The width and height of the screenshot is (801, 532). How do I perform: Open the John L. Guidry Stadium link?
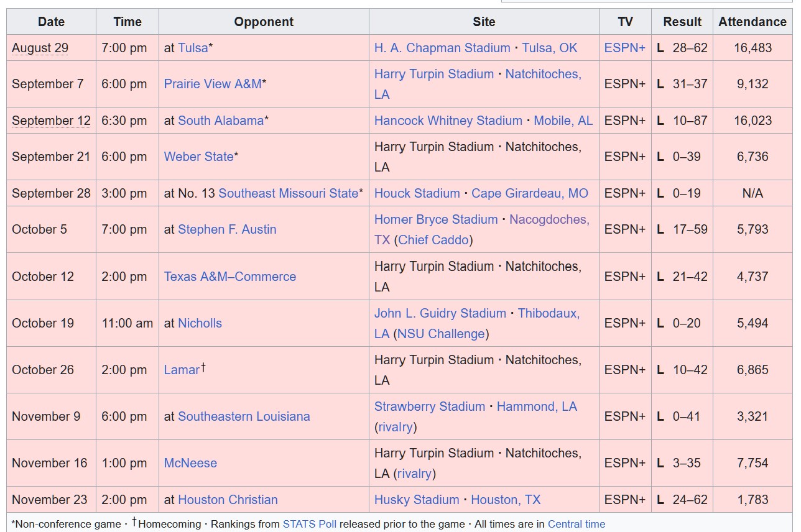click(x=440, y=313)
